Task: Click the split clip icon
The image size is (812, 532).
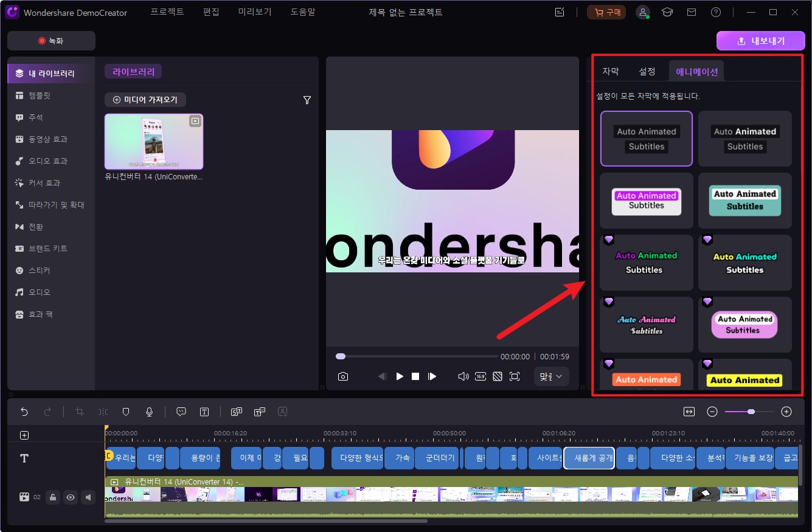Action: [103, 412]
